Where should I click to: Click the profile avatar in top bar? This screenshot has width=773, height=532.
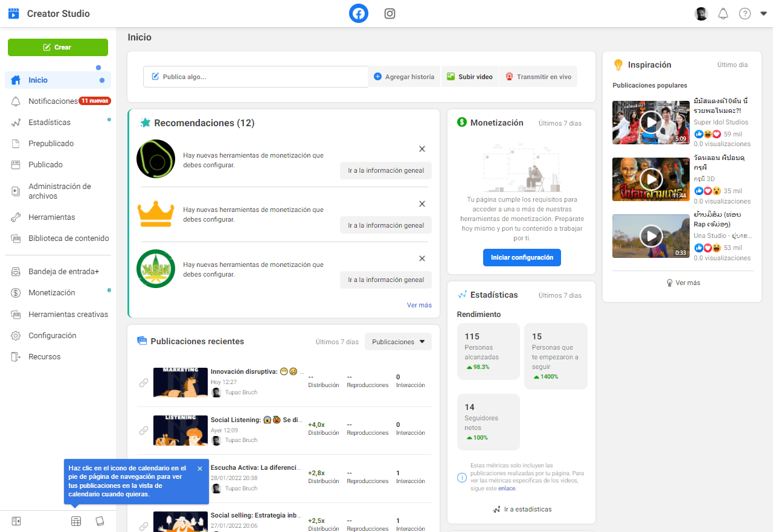(701, 14)
